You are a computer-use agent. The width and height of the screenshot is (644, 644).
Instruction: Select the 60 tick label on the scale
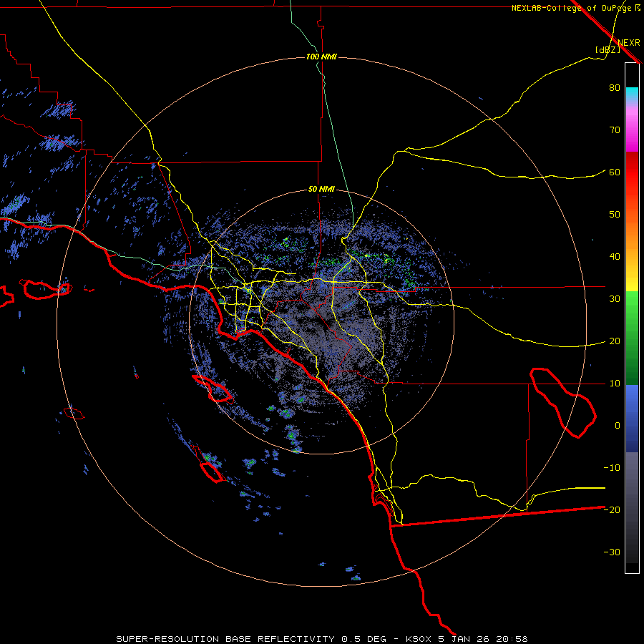(x=615, y=172)
